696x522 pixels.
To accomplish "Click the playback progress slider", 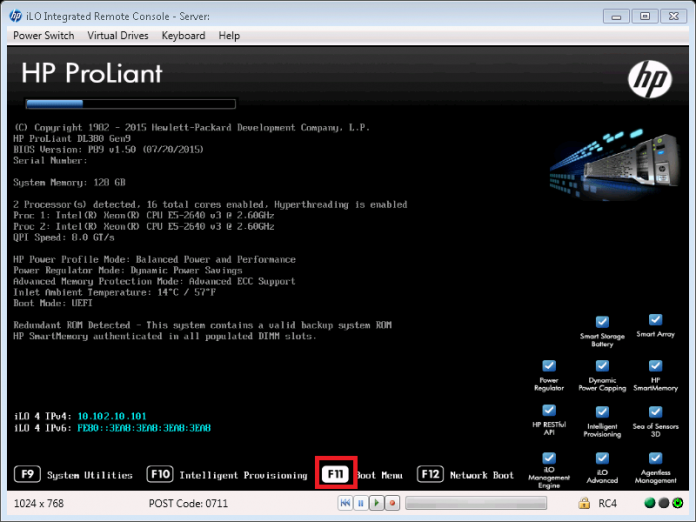I will pos(476,503).
